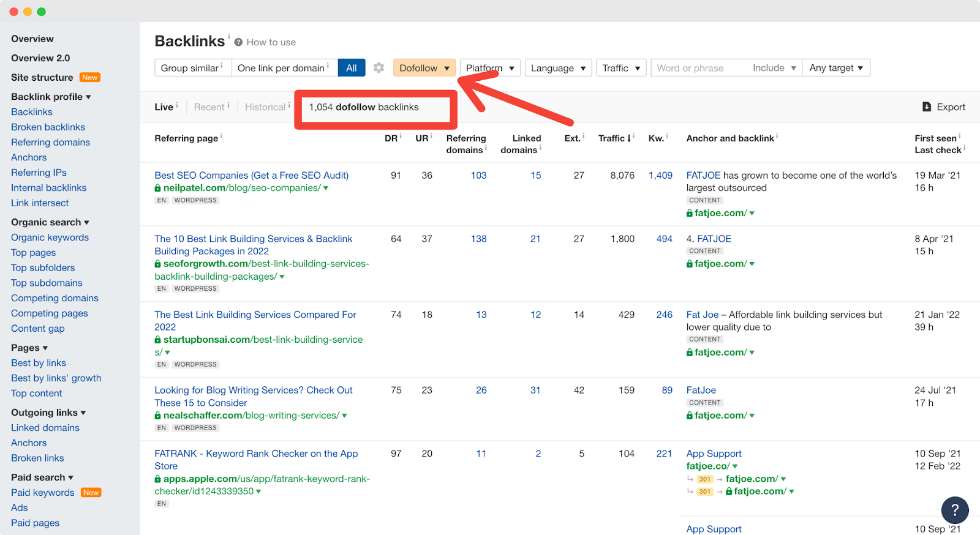The width and height of the screenshot is (980, 535).
Task: Select Group similar option
Action: (193, 68)
